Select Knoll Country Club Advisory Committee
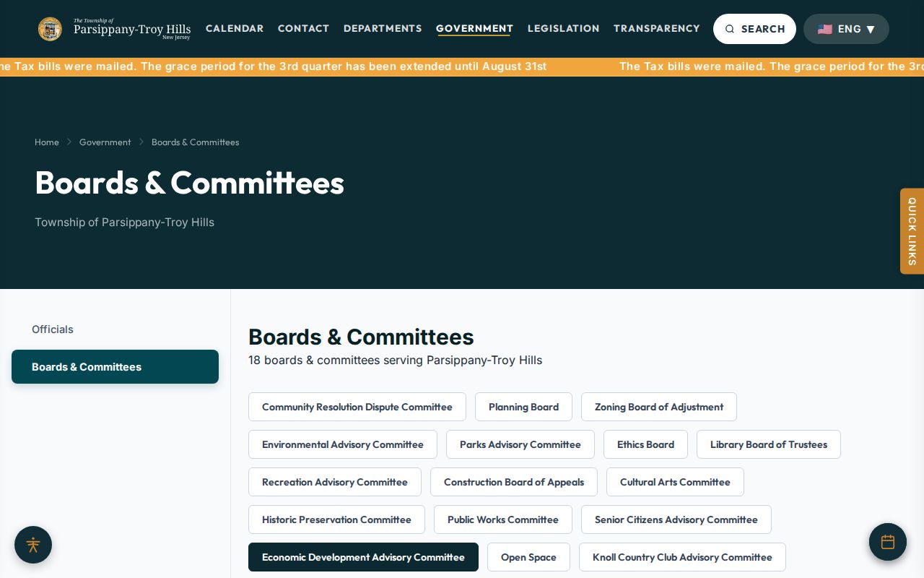Viewport: 924px width, 578px height. [x=682, y=557]
